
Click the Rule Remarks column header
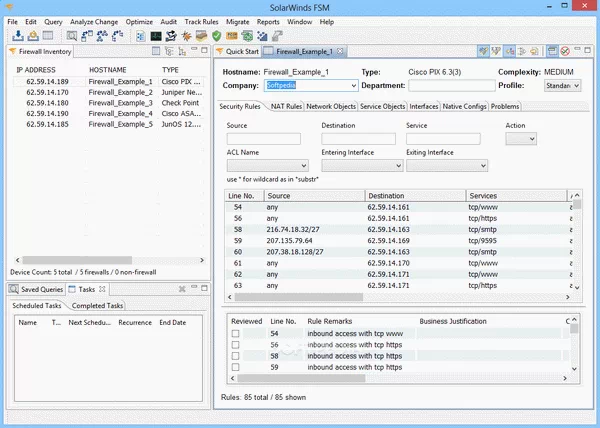tap(329, 321)
